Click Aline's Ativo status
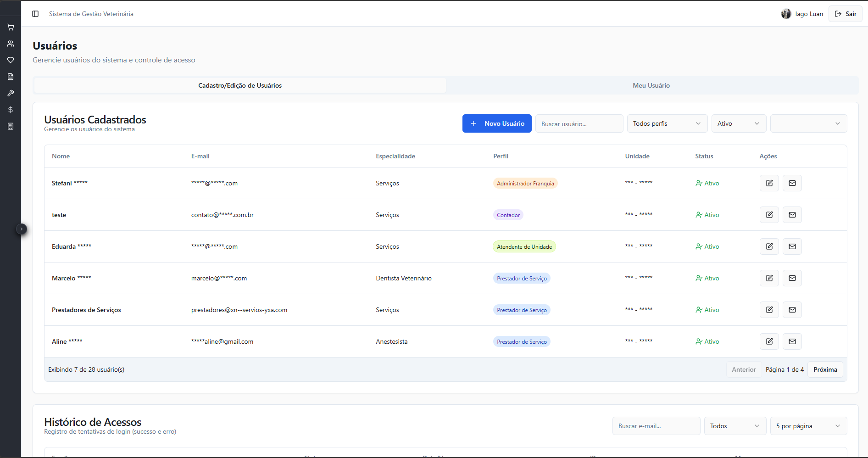The height and width of the screenshot is (458, 868). [707, 341]
